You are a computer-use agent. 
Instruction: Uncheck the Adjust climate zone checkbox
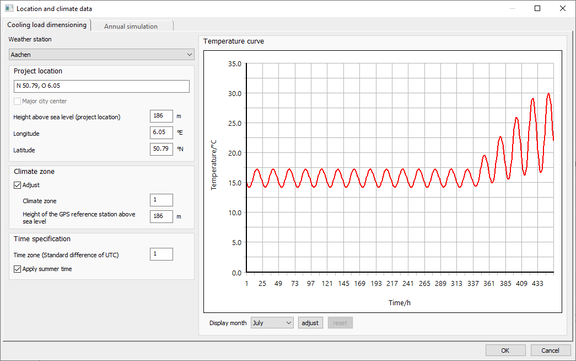[17, 185]
